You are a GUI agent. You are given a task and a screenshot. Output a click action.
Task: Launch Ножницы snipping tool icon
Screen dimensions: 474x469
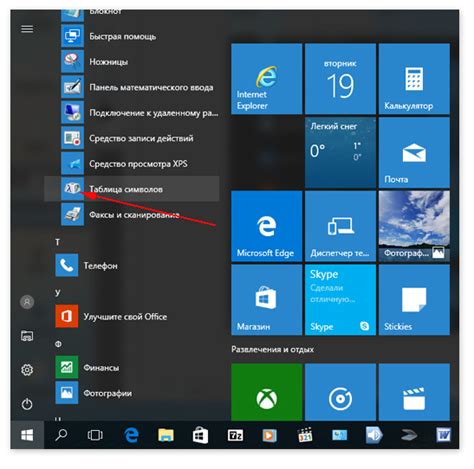click(72, 62)
